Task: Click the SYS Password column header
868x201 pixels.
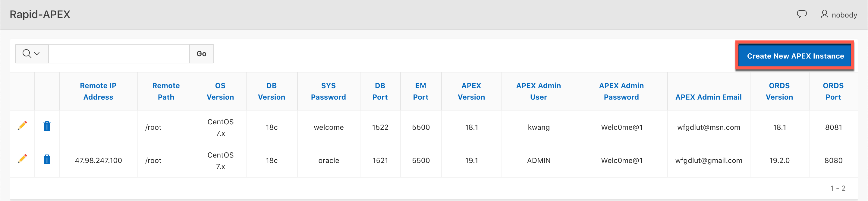Action: 328,91
